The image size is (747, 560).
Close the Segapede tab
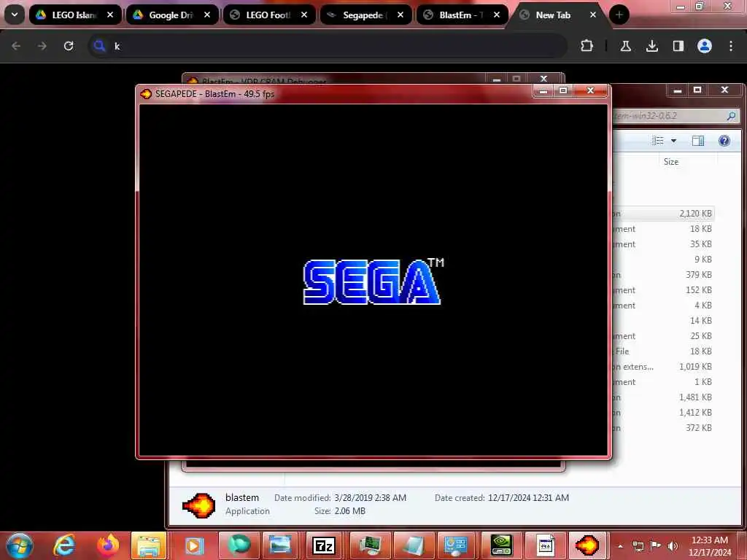pos(400,15)
